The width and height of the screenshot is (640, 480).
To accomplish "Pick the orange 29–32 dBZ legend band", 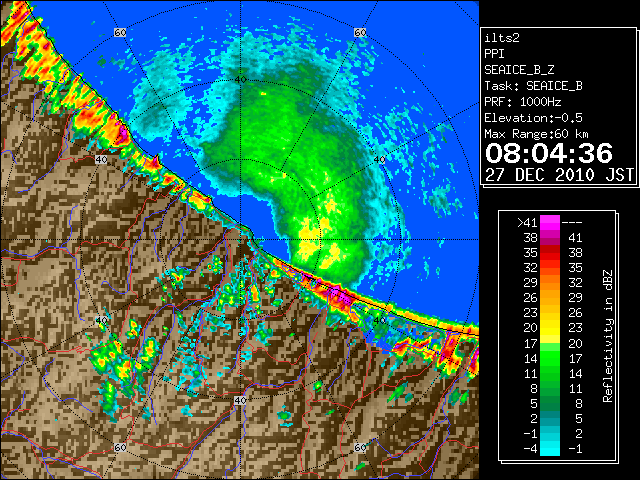I will pos(550,283).
